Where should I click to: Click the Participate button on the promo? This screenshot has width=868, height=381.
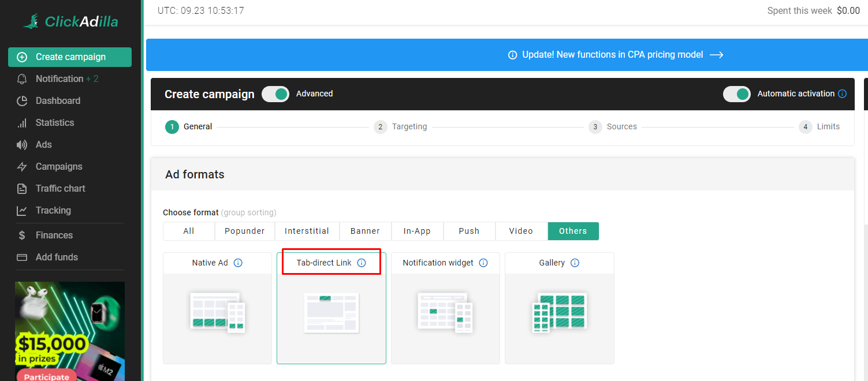pyautogui.click(x=46, y=376)
